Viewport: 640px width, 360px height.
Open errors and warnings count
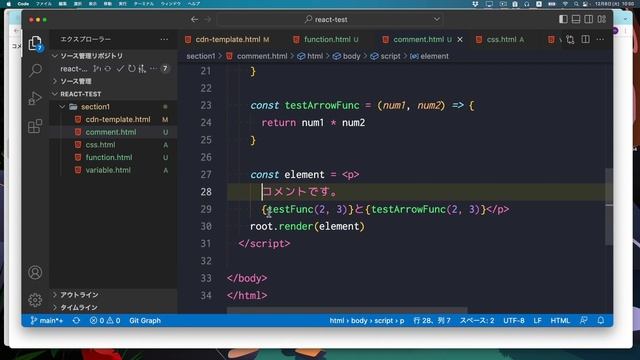[105, 320]
